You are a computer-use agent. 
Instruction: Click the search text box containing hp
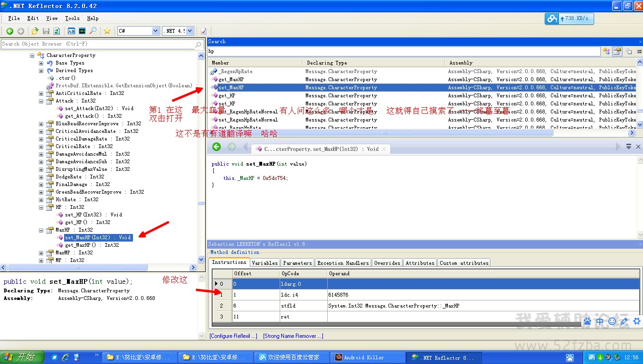tap(404, 51)
